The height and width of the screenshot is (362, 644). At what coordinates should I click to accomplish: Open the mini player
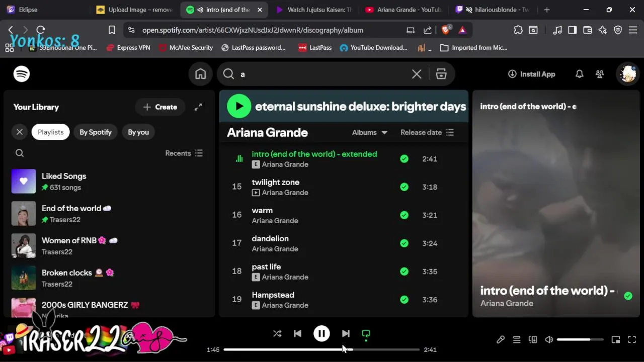(616, 340)
